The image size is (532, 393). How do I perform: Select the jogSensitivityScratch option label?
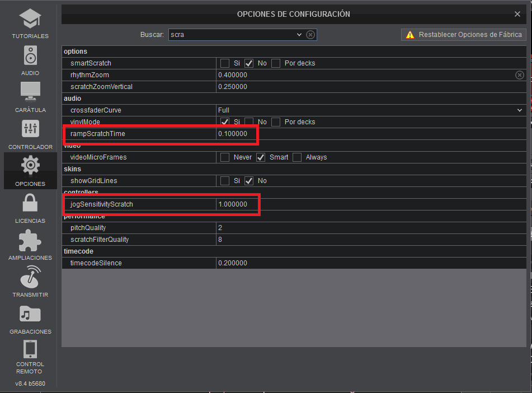click(x=101, y=204)
